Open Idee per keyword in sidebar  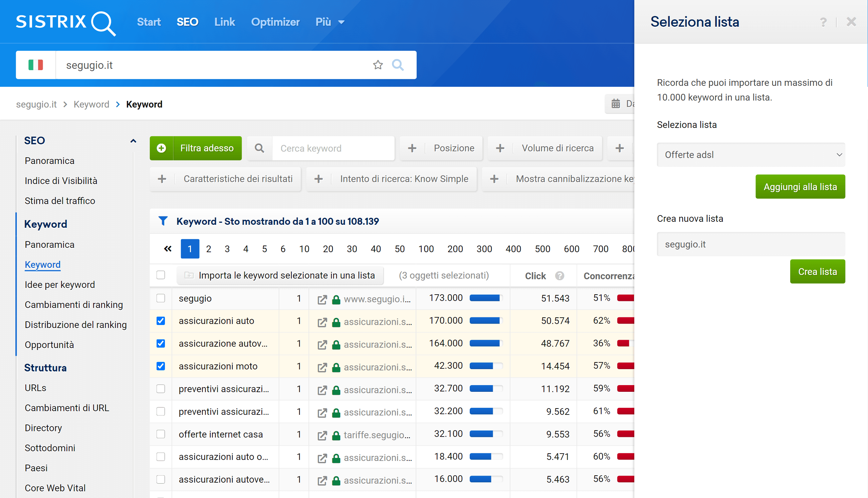click(x=60, y=285)
